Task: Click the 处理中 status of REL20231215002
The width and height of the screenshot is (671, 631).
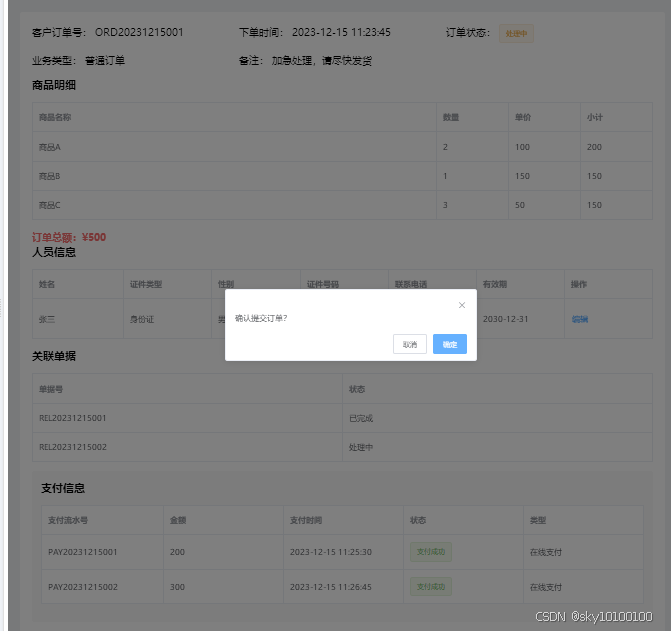Action: point(361,447)
